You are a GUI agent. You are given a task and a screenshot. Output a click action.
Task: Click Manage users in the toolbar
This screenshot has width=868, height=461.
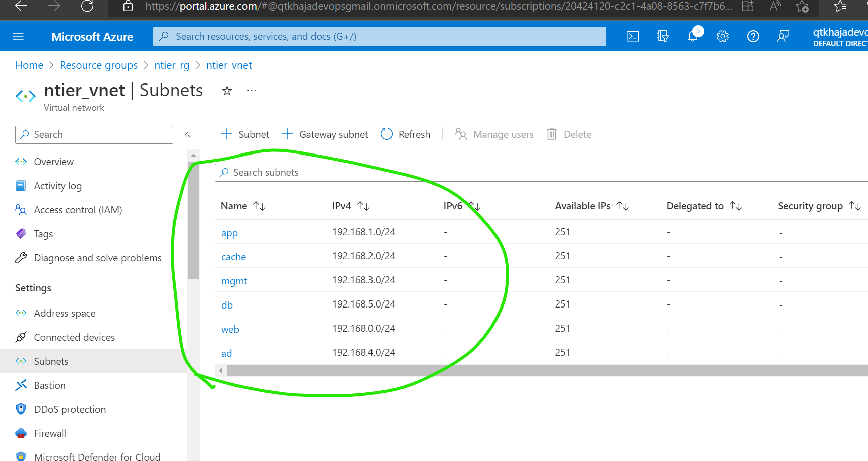tap(494, 134)
